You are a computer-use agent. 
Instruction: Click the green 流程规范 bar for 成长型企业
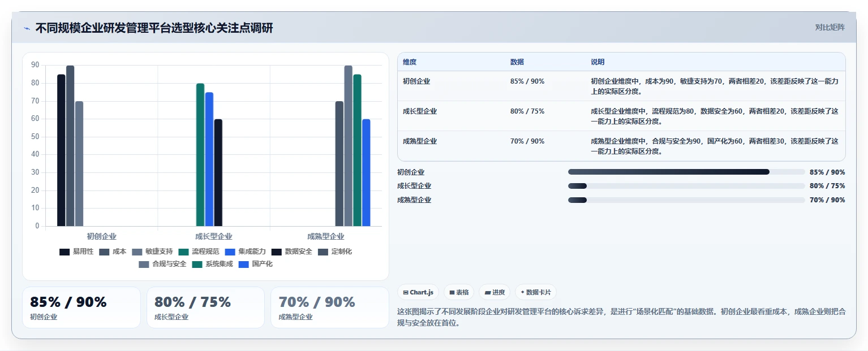[x=200, y=155]
